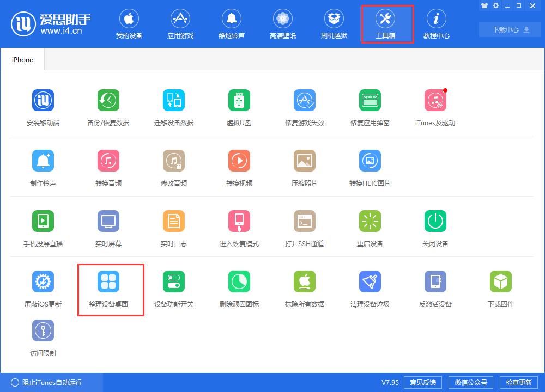Toggle 屏蔽iOS更新 update blocker
545x392 pixels.
click(43, 287)
